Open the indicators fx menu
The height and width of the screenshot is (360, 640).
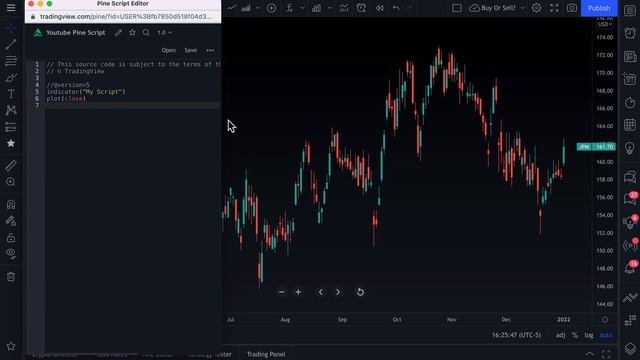tap(289, 8)
